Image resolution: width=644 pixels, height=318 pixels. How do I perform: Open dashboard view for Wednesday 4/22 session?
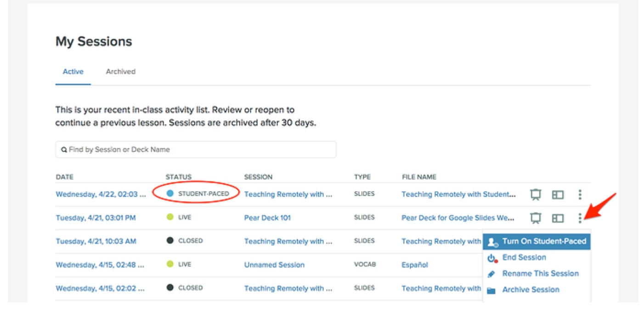coord(558,195)
